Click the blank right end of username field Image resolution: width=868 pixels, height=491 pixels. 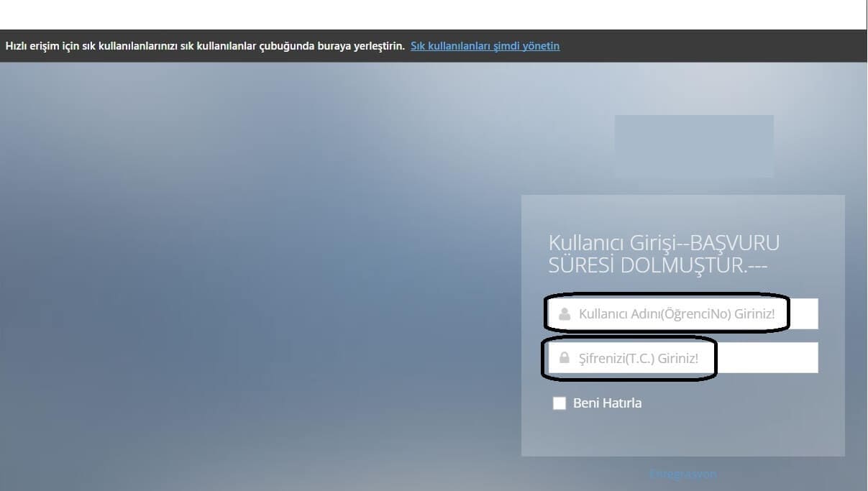click(x=803, y=314)
